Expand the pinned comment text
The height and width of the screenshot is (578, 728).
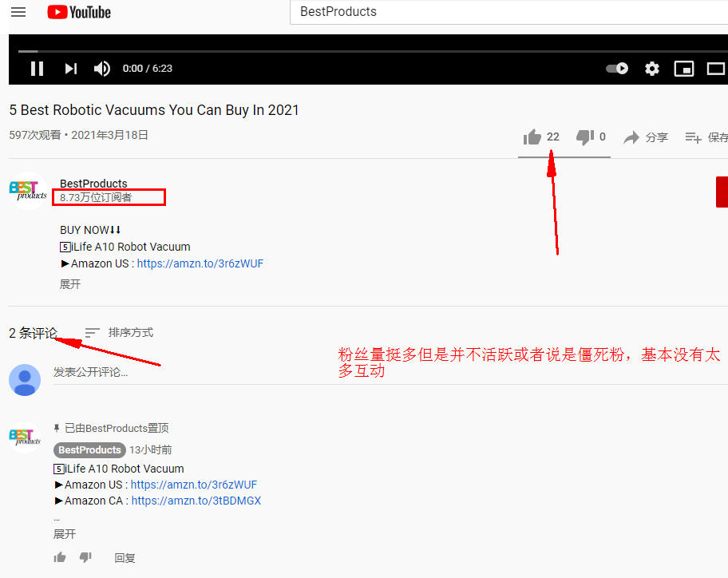point(65,534)
